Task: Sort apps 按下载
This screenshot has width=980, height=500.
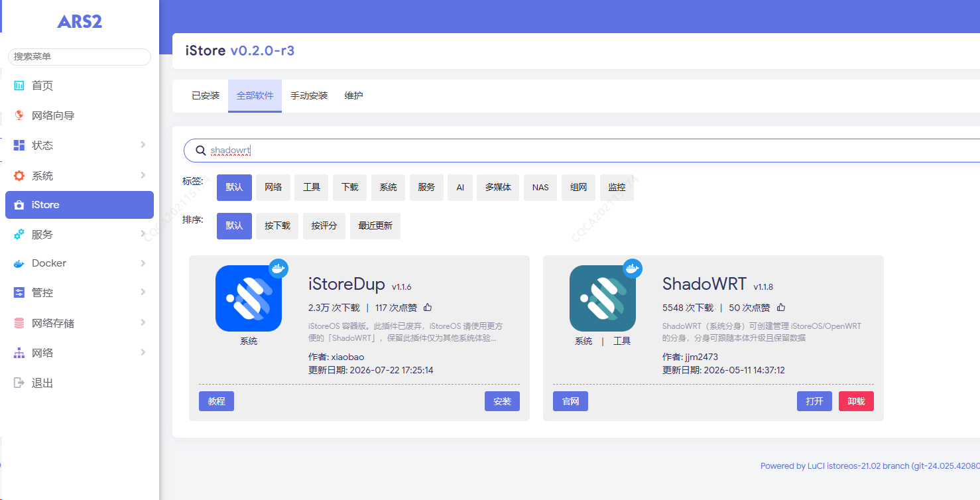Action: 277,225
